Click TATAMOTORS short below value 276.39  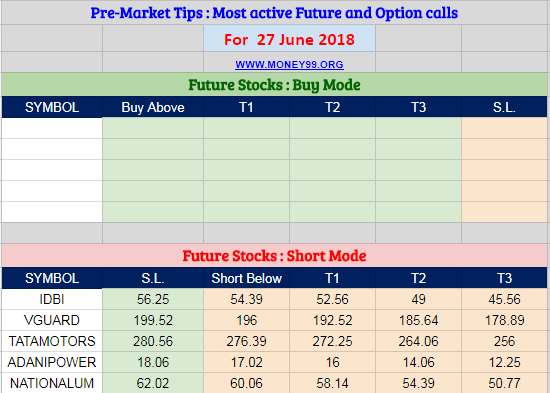click(x=247, y=341)
